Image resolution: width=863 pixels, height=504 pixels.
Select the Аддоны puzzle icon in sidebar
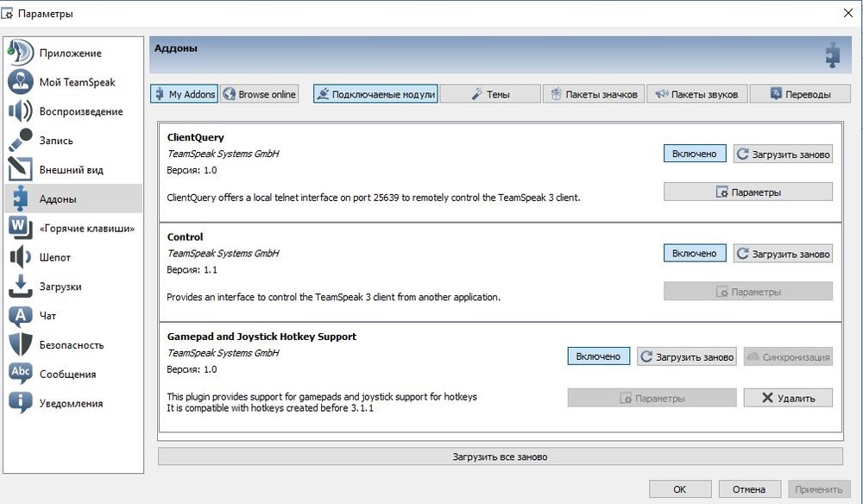(21, 198)
